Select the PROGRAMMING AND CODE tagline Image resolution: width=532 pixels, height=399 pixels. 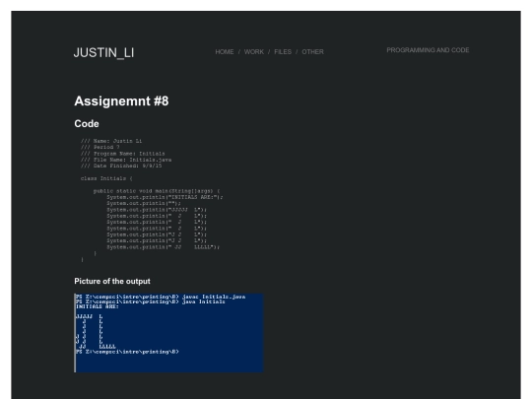(x=428, y=50)
